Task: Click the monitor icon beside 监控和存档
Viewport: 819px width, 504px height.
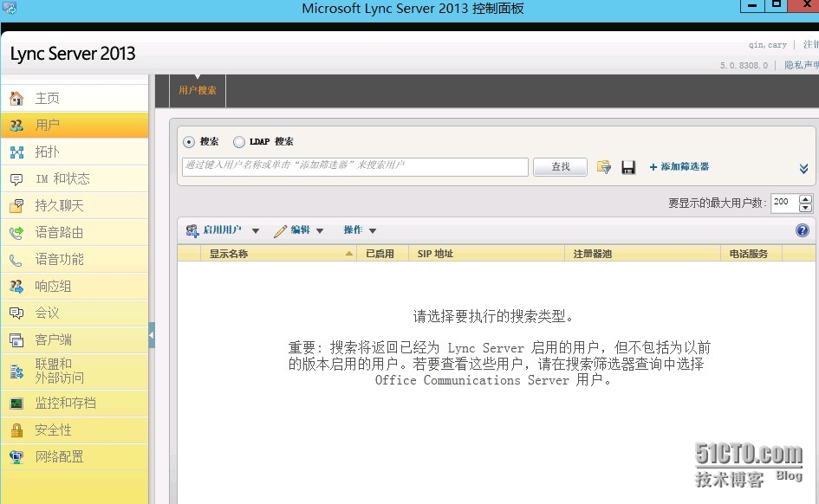Action: click(x=16, y=404)
